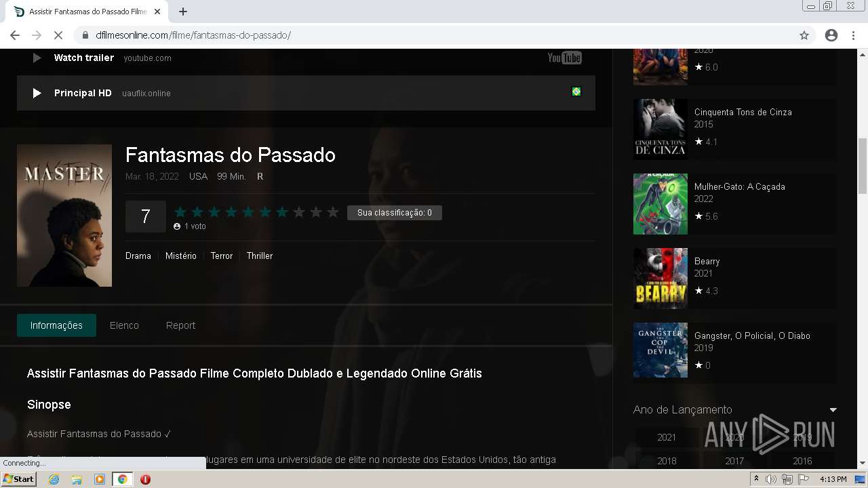Viewport: 868px width, 488px height.
Task: Open the Bearry title link
Action: [707, 262]
